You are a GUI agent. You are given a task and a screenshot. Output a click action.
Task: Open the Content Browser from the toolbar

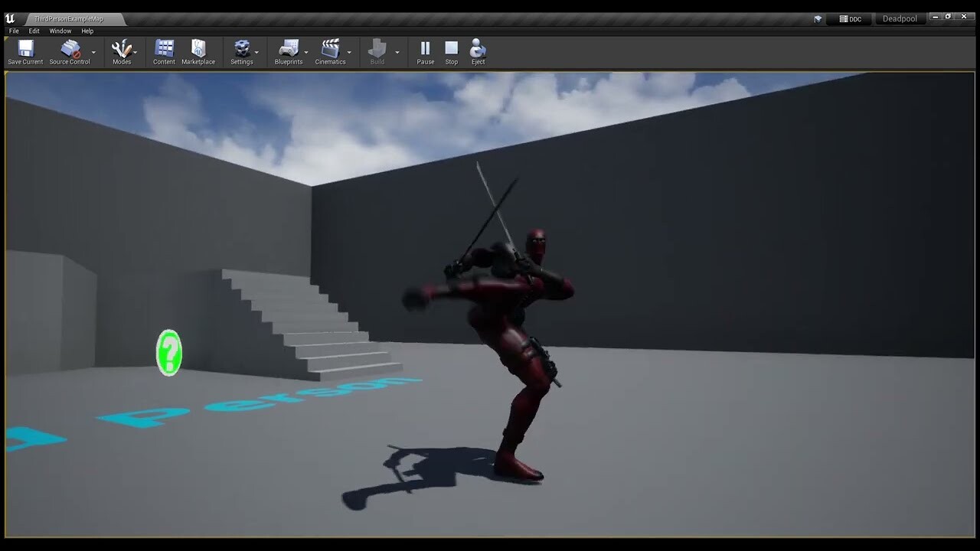pyautogui.click(x=163, y=50)
